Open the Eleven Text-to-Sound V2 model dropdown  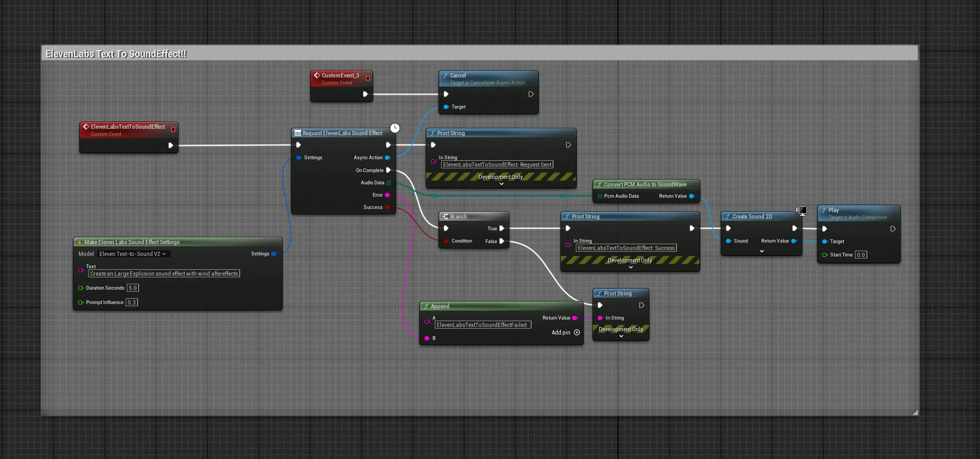click(x=133, y=254)
